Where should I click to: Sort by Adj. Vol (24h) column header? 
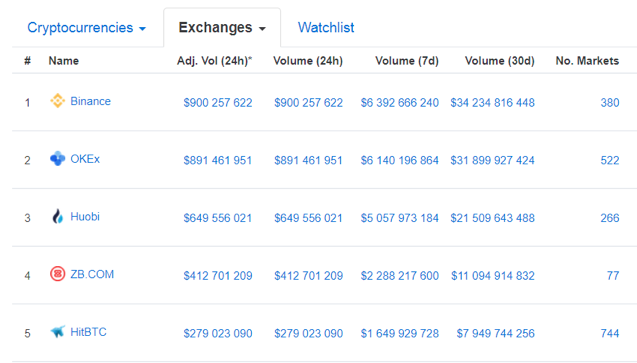pyautogui.click(x=214, y=61)
